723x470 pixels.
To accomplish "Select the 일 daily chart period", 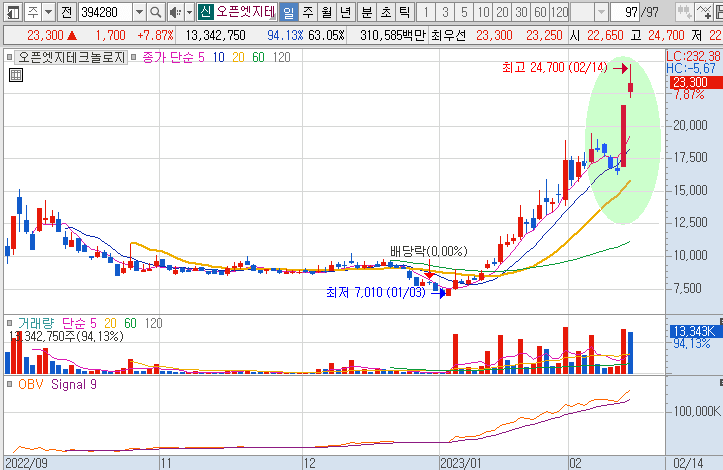I will click(288, 12).
